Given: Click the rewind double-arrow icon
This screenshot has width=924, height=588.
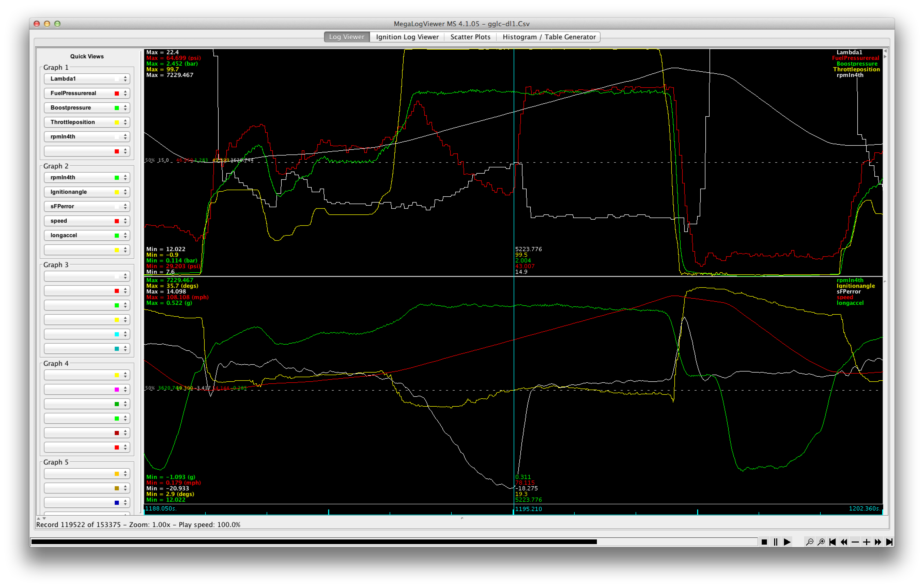Looking at the screenshot, I should coord(844,542).
